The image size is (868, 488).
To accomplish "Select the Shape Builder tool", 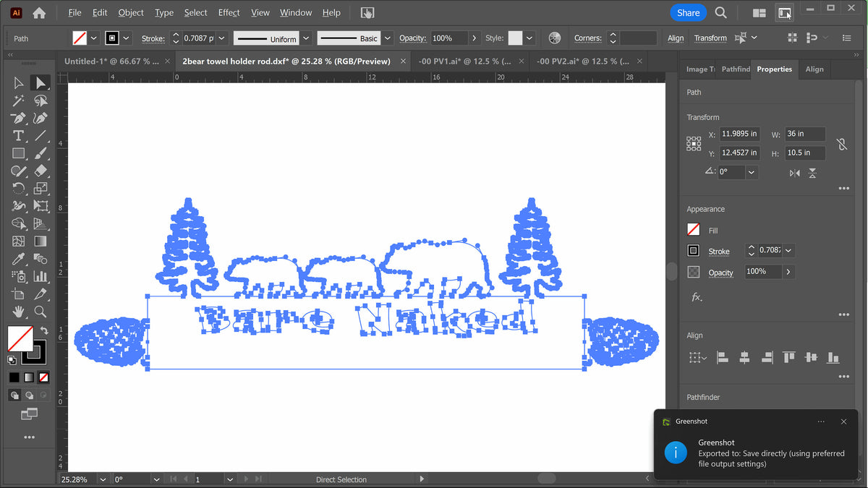I will click(19, 223).
